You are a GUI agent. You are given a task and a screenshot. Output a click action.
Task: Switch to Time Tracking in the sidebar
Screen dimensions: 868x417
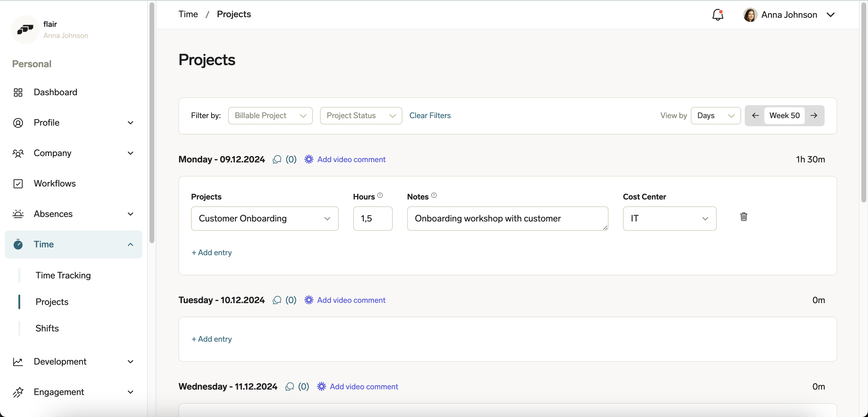pyautogui.click(x=63, y=275)
